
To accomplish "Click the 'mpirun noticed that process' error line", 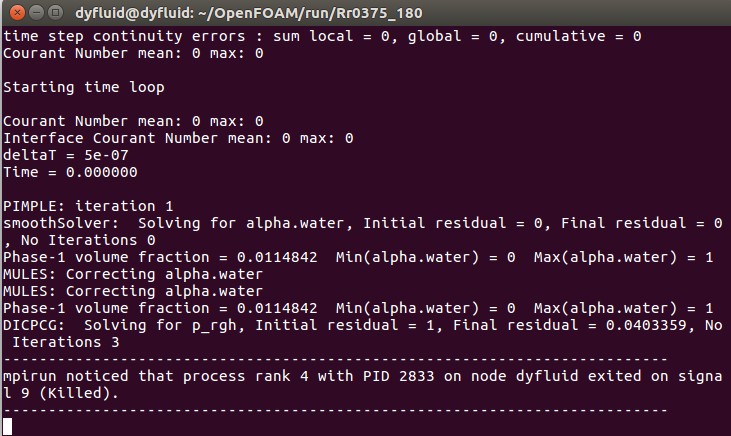I will coord(360,376).
